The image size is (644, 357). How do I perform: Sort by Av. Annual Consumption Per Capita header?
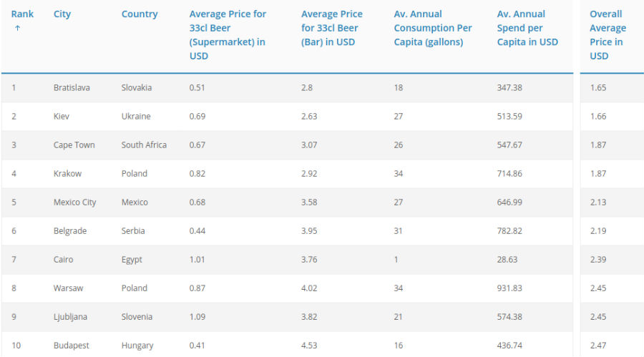433,28
